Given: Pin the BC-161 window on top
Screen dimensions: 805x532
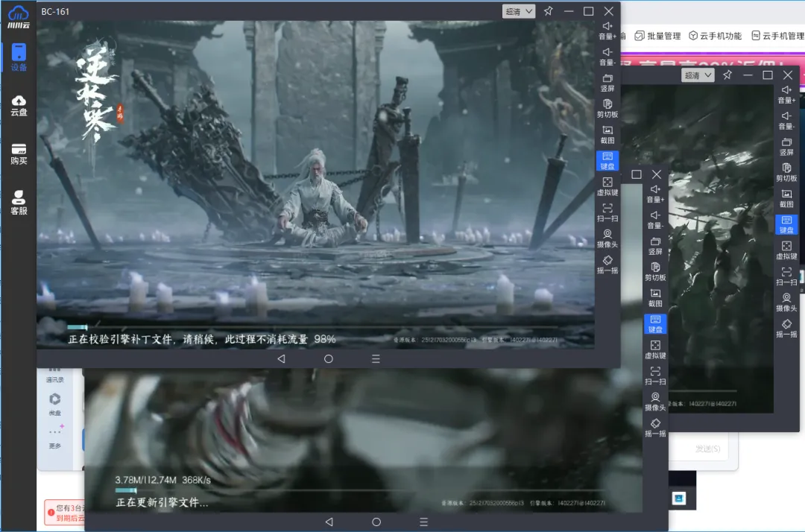Looking at the screenshot, I should (x=549, y=11).
